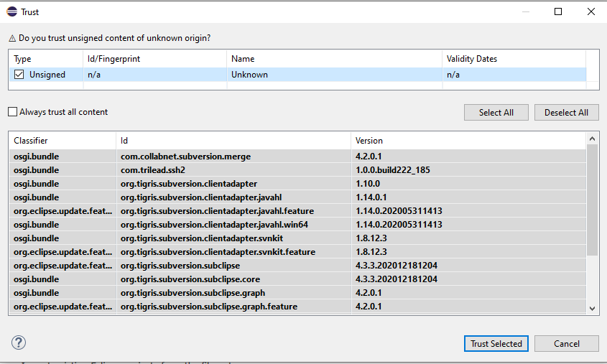Click the Deselect All button

click(566, 113)
